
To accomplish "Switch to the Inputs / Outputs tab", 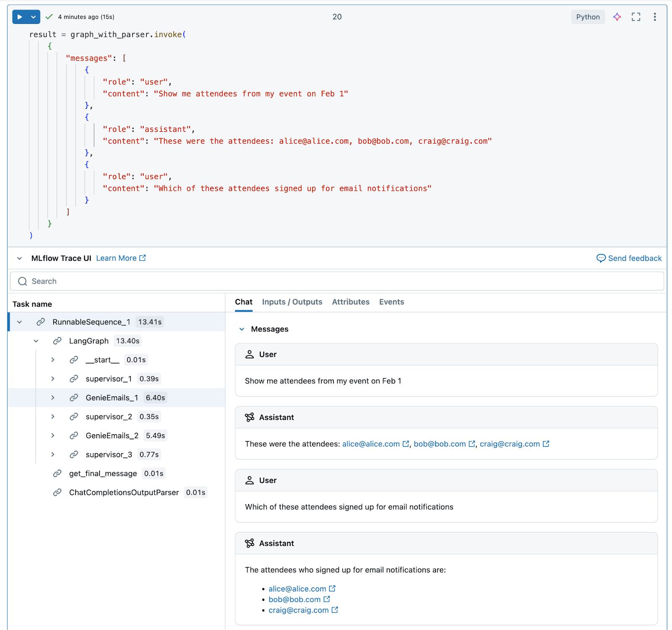I will 292,302.
